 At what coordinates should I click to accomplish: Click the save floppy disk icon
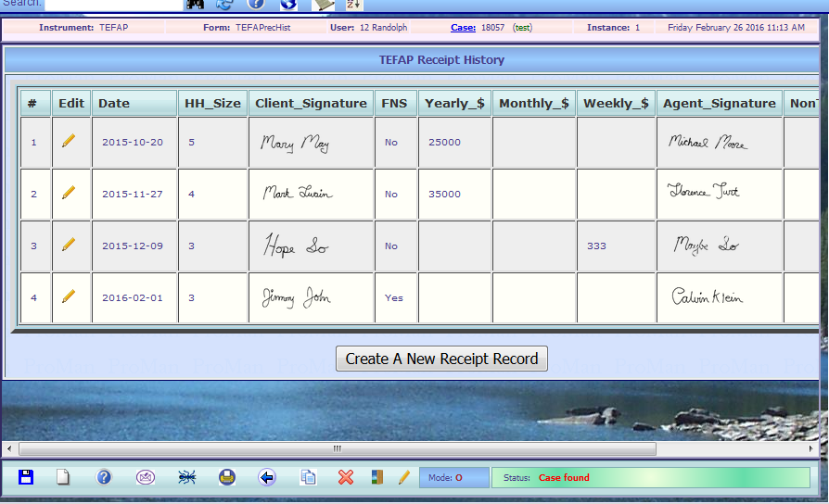point(26,477)
